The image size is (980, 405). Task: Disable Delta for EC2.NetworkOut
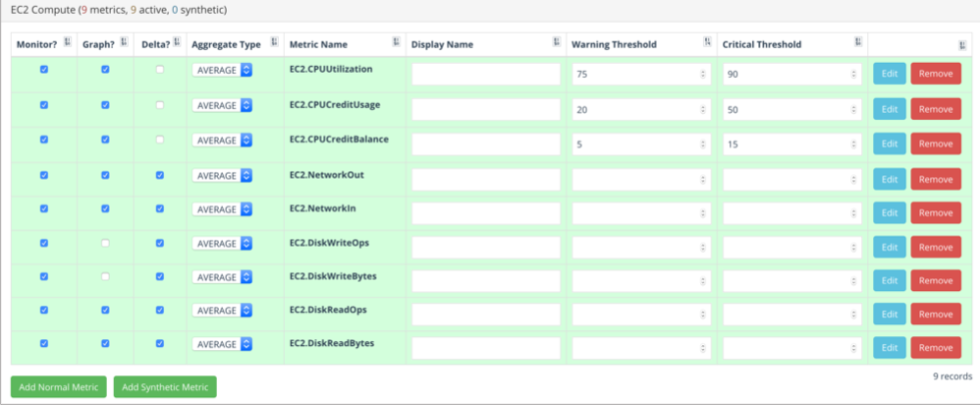[160, 175]
